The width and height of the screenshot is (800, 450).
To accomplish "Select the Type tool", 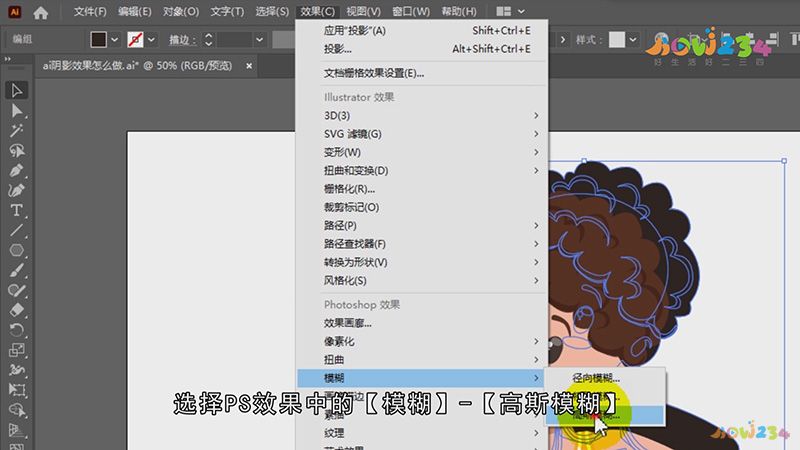I will [16, 210].
